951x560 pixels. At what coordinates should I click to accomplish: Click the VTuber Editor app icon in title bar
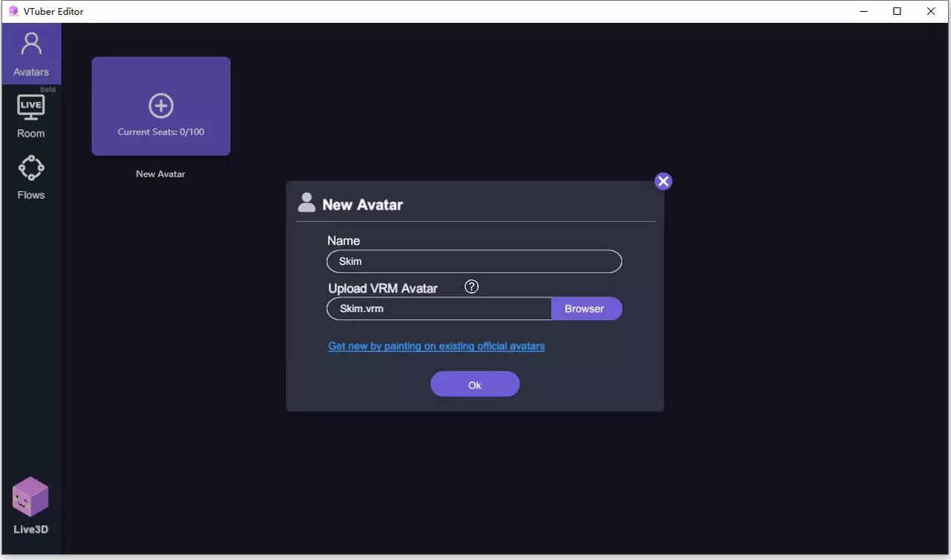point(13,11)
